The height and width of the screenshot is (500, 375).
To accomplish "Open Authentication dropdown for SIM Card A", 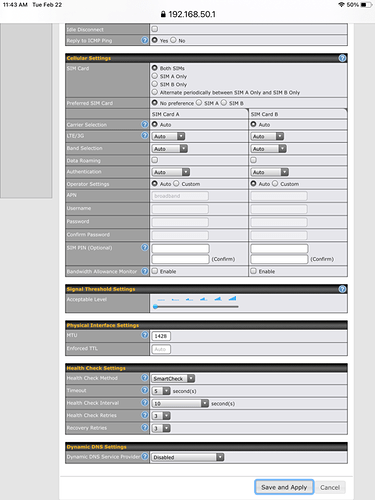I will 171,172.
